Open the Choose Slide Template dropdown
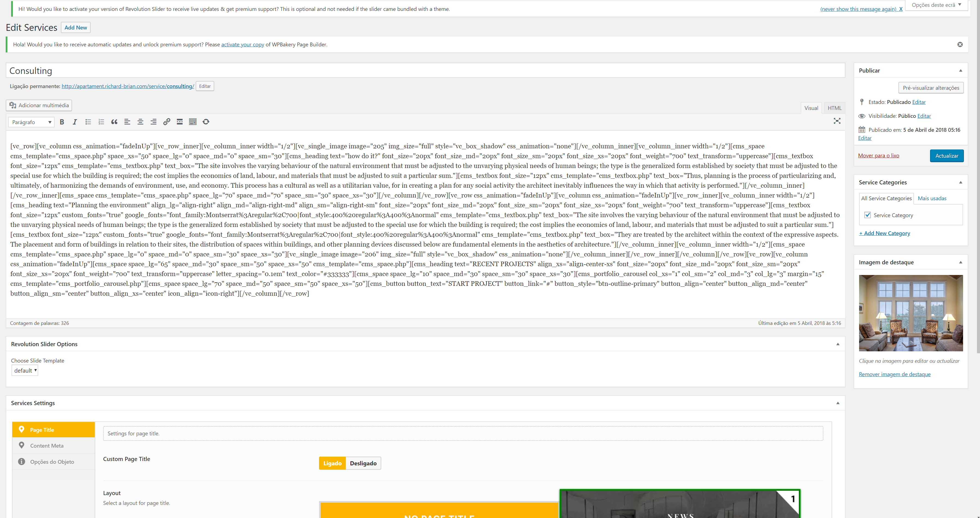980x518 pixels. pos(25,370)
